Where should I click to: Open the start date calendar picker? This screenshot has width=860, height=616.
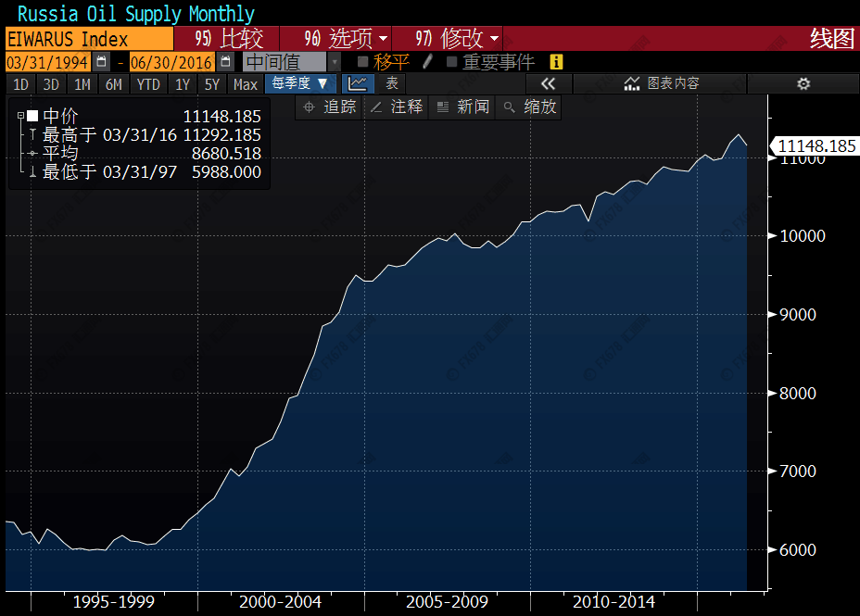tap(102, 62)
